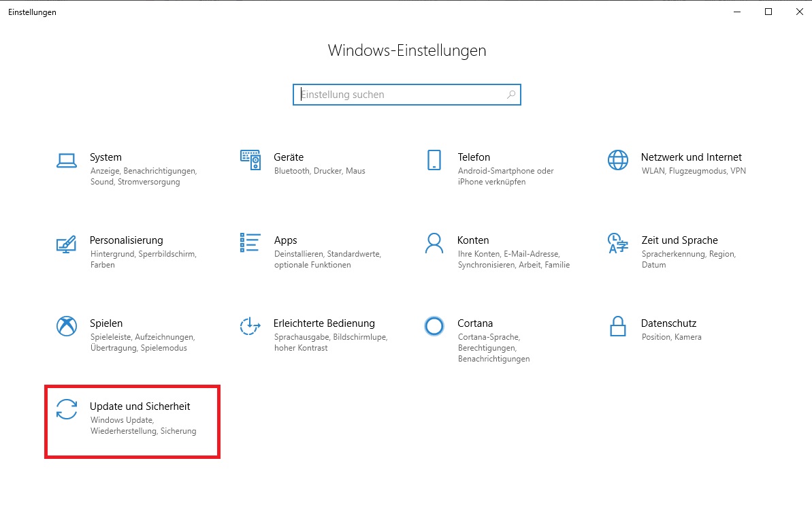The image size is (812, 512).
Task: Open the Apps heading
Action: pos(285,240)
